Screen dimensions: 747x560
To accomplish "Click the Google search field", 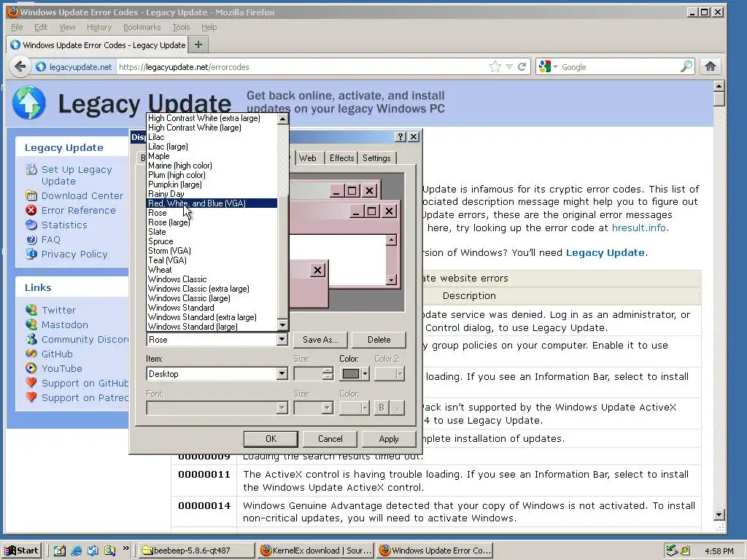I will click(x=619, y=66).
